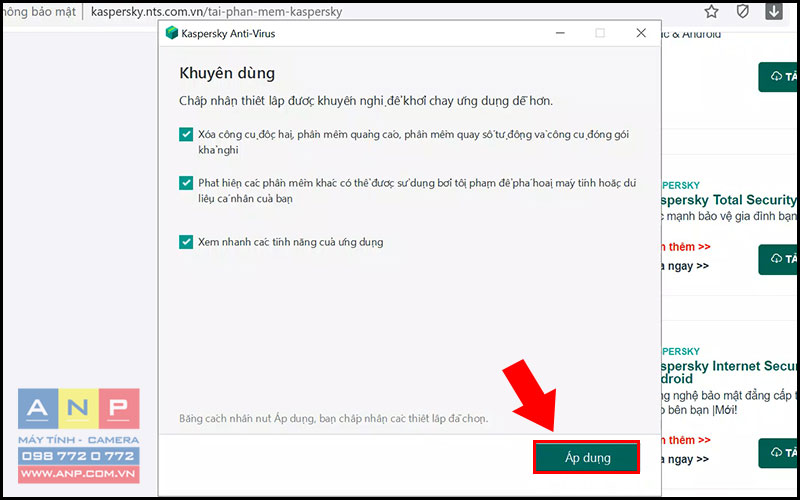Viewport: 800px width, 500px height.
Task: Click the Bằng cách nhấn nút Áp dụng note
Action: tap(334, 419)
